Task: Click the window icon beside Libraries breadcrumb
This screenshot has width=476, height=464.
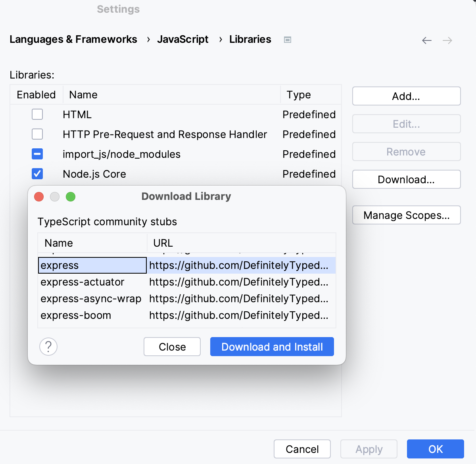Action: 288,39
